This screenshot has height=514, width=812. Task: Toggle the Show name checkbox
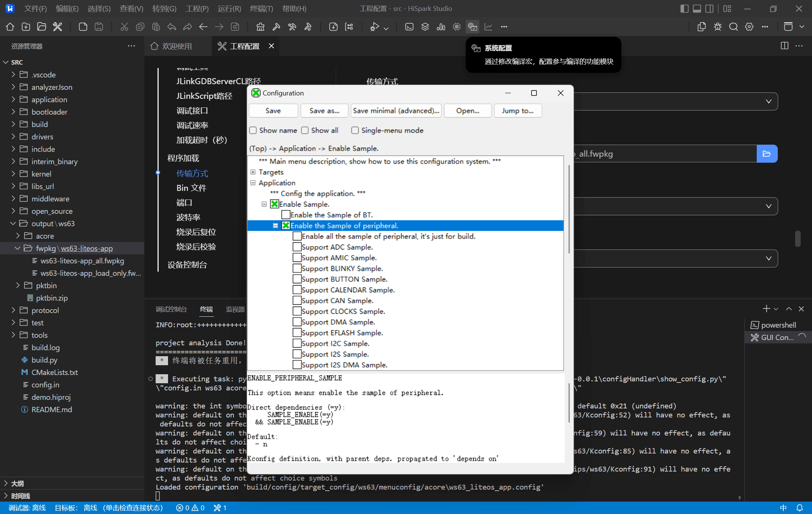(253, 130)
